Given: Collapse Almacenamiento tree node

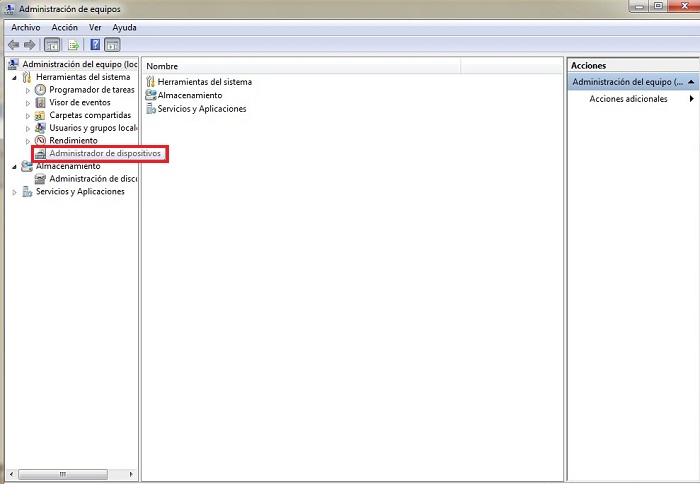Looking at the screenshot, I should pos(14,167).
